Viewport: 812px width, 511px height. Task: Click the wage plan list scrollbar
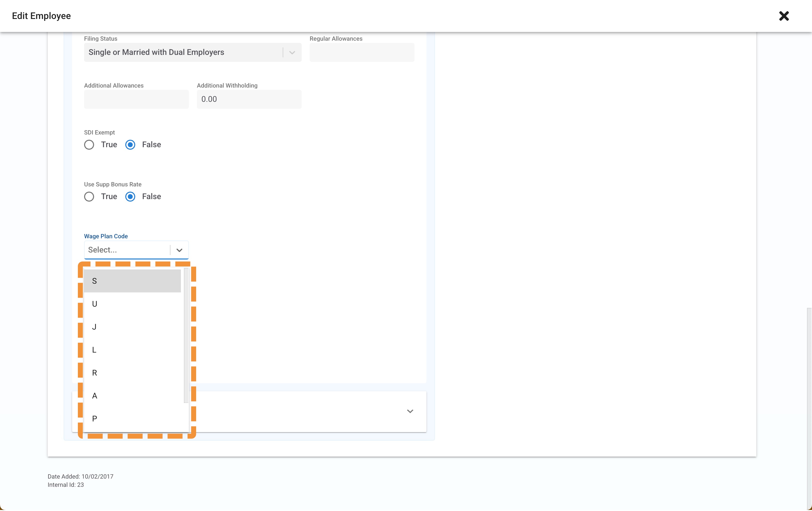[186, 335]
